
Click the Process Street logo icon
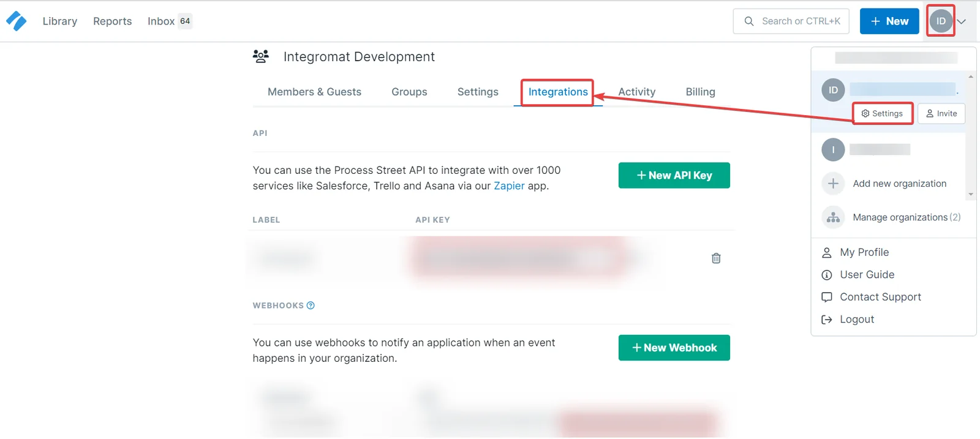pos(16,21)
